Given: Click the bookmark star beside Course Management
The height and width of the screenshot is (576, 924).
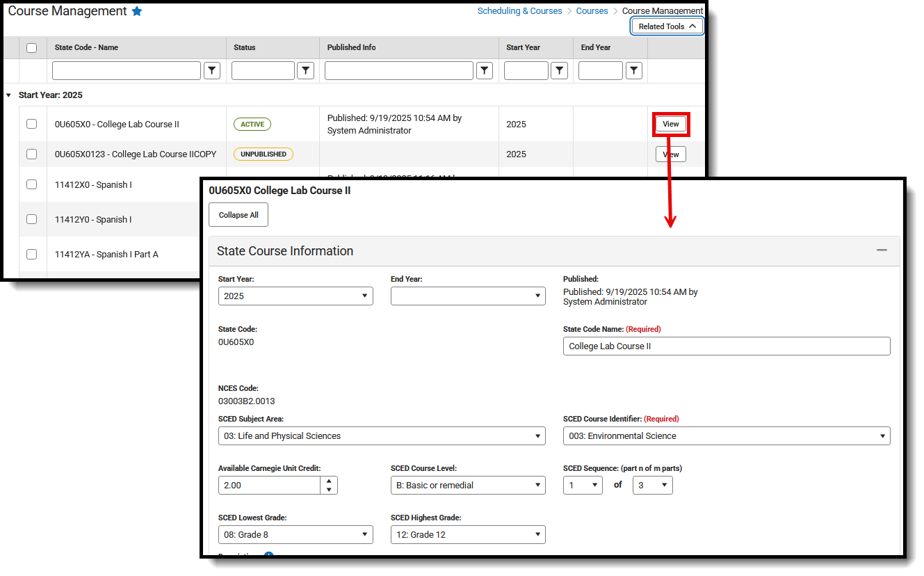Looking at the screenshot, I should 137,10.
